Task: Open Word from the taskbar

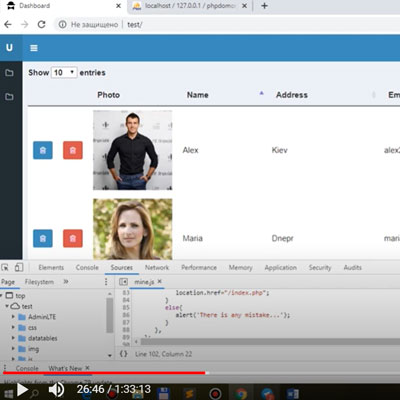Action: [292, 394]
